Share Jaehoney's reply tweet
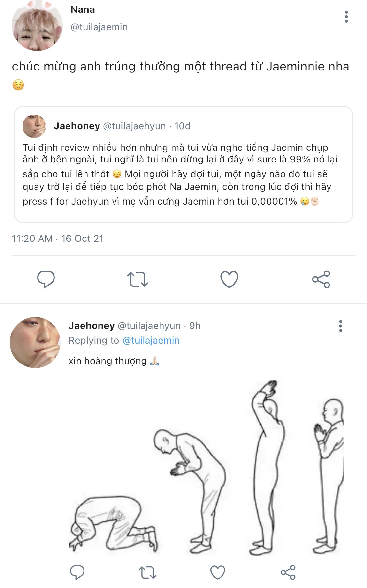This screenshot has height=588, width=367. coord(288,572)
